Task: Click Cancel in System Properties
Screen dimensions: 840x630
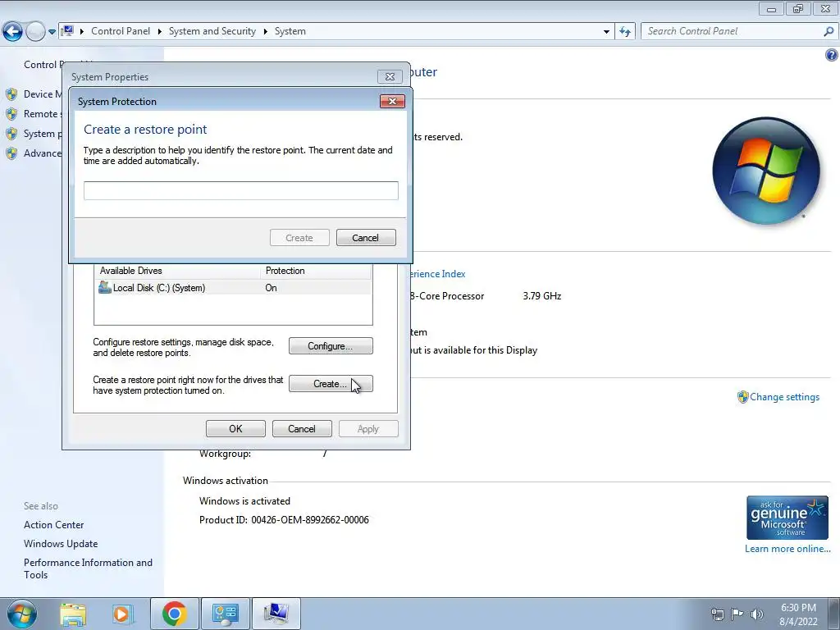Action: pyautogui.click(x=302, y=428)
